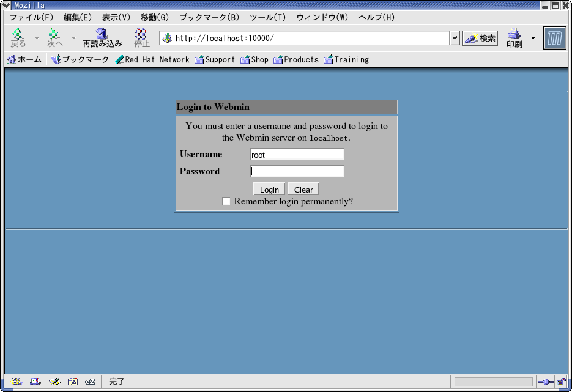Open the ヘルプ(H) menu
The width and height of the screenshot is (572, 392).
pyautogui.click(x=376, y=17)
